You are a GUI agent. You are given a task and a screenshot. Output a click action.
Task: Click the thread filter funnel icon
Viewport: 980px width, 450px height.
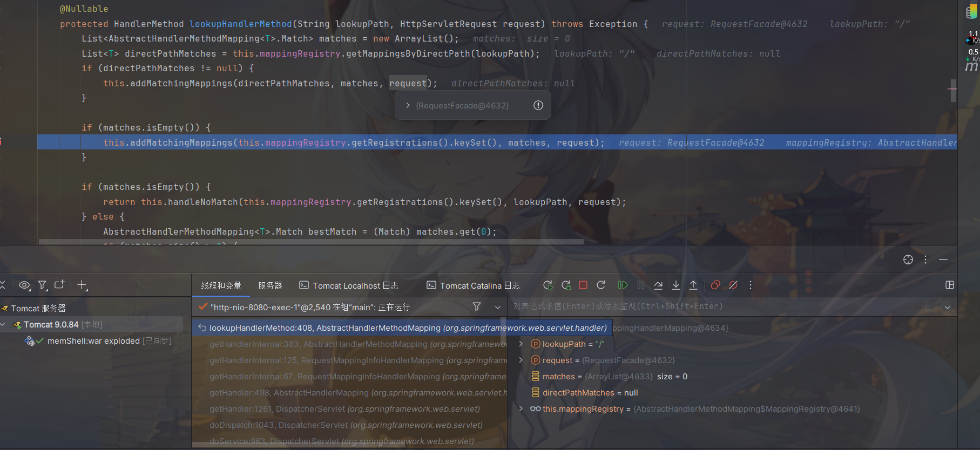coord(477,306)
